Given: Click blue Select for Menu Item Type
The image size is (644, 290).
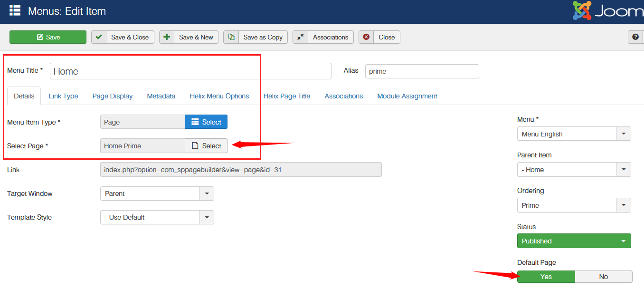Looking at the screenshot, I should 206,122.
